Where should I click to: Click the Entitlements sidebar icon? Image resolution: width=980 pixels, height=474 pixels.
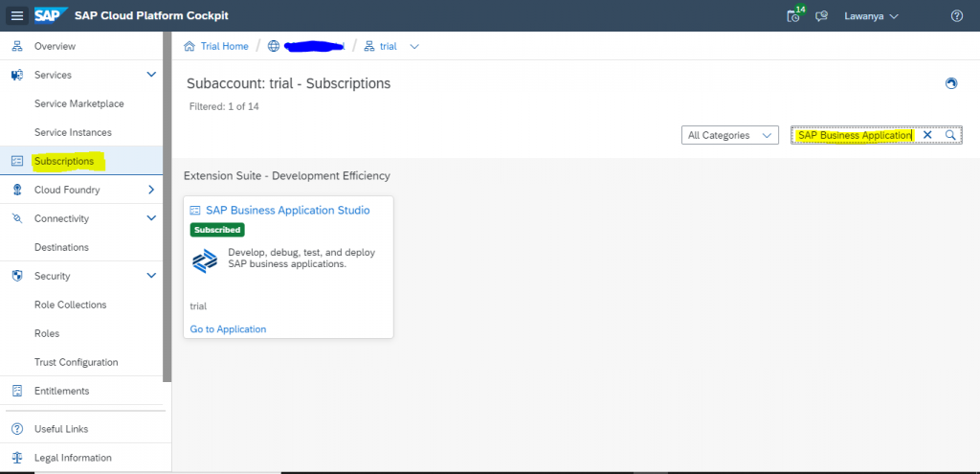tap(17, 391)
